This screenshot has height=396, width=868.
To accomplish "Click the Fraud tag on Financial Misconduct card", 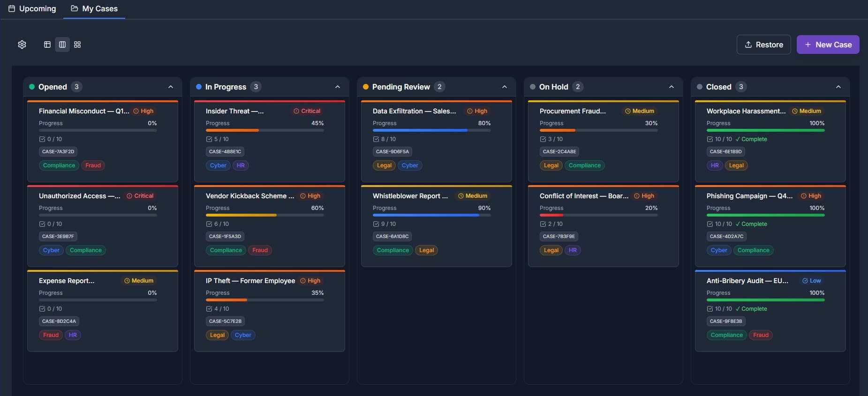I will 93,165.
